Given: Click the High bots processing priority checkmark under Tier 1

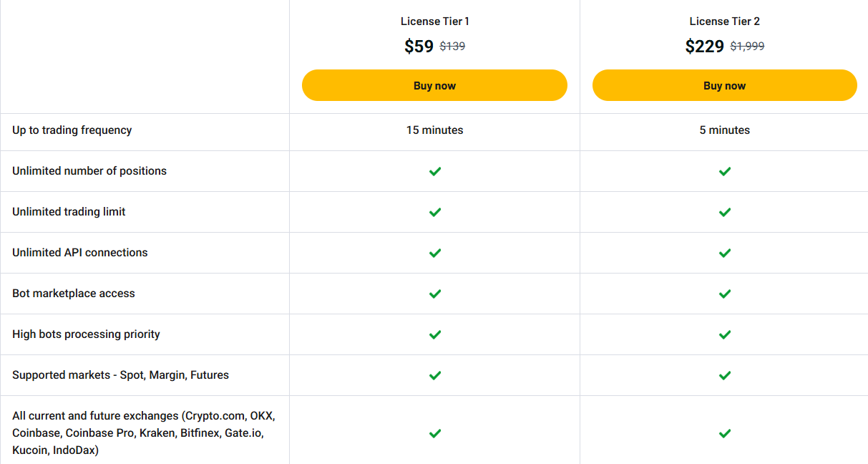Looking at the screenshot, I should [434, 334].
